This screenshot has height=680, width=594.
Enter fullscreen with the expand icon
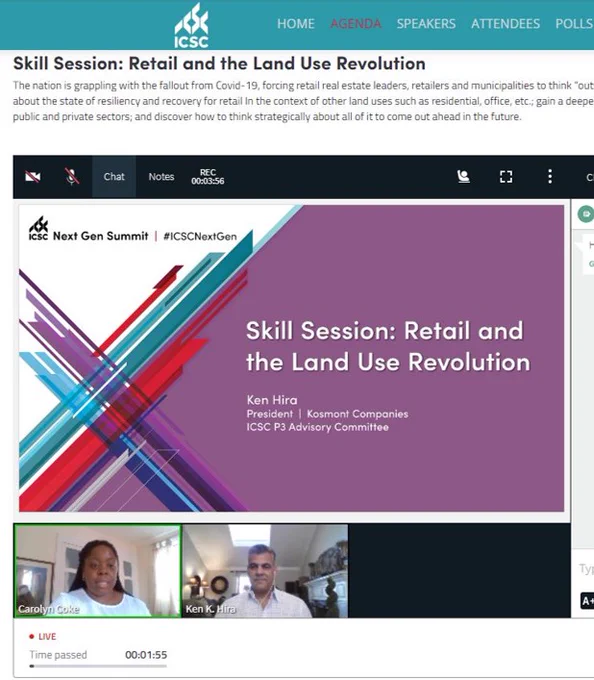coord(506,177)
